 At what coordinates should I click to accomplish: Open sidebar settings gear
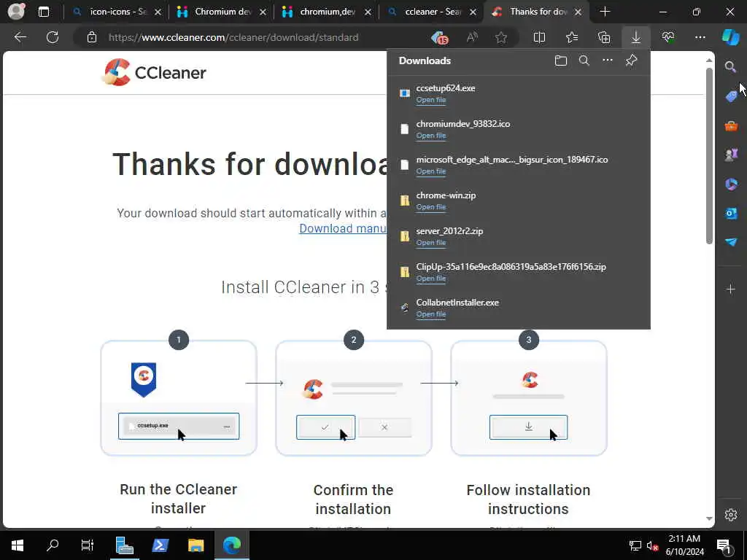pos(731,515)
